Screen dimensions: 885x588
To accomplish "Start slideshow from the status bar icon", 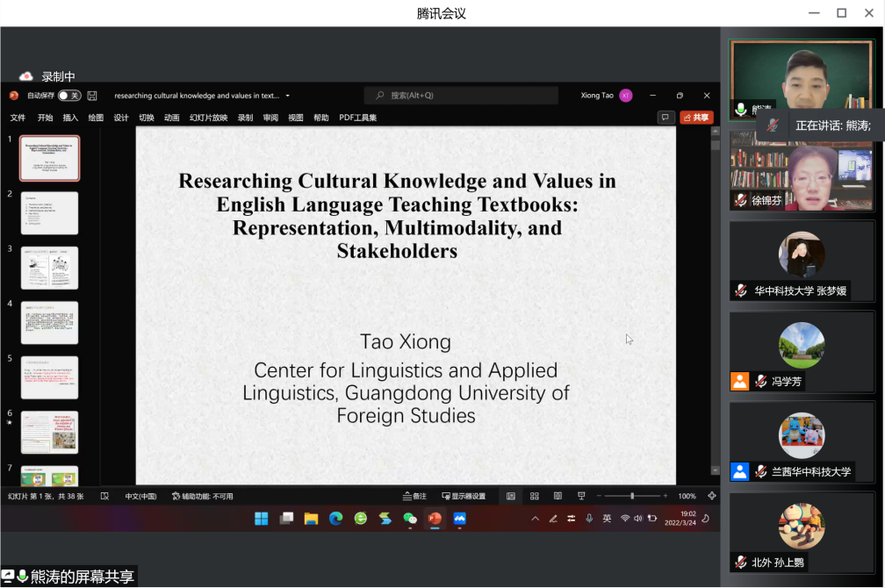I will (x=581, y=496).
